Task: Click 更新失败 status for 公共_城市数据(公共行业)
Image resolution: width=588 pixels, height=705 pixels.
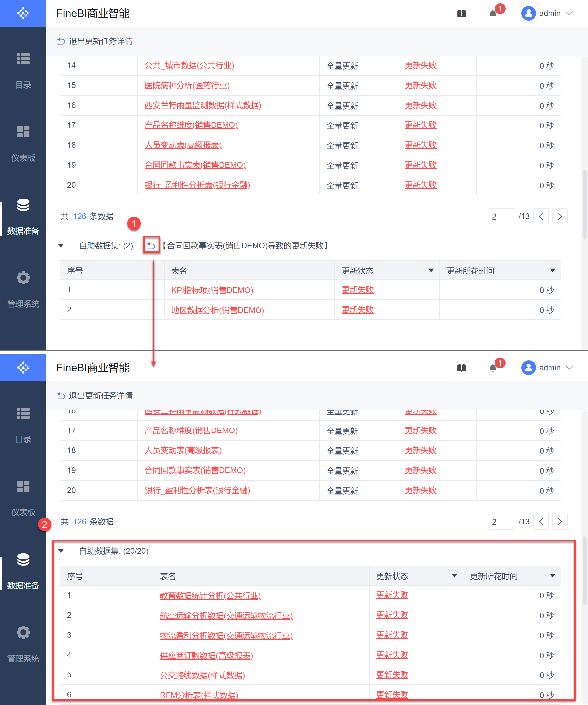Action: click(420, 65)
